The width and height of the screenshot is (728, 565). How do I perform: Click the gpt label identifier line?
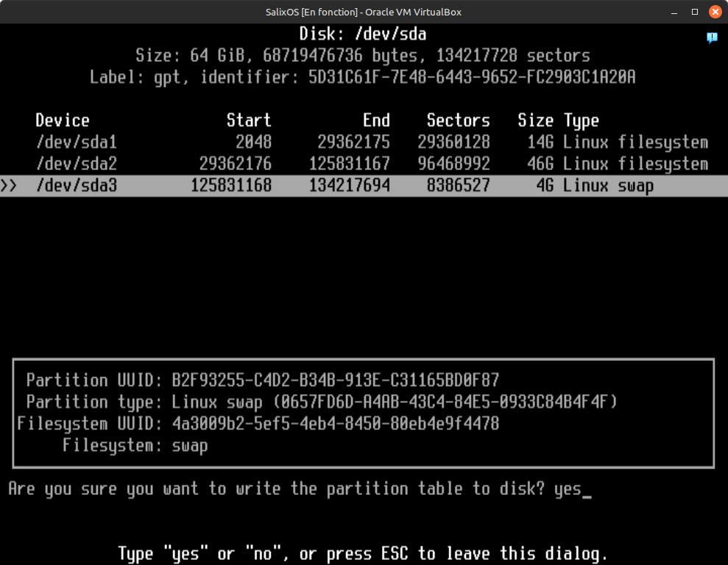[x=363, y=77]
